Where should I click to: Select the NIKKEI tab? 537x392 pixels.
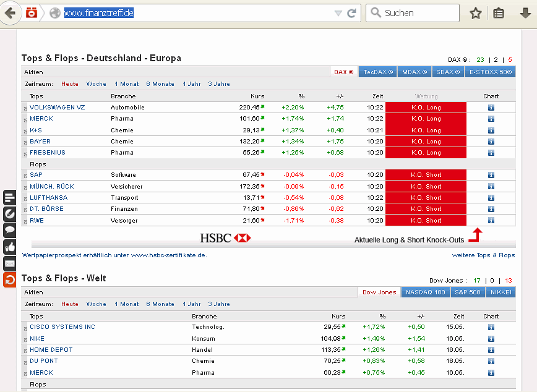coord(500,292)
